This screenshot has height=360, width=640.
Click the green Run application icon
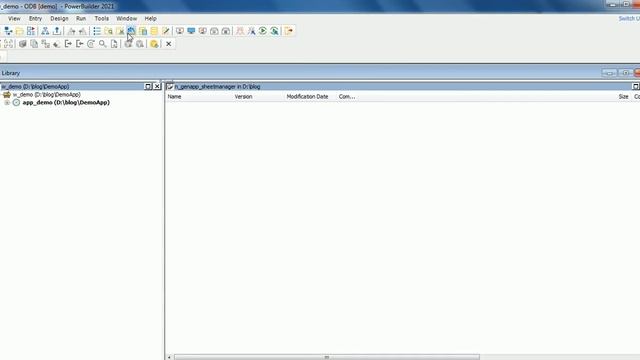coord(263,31)
